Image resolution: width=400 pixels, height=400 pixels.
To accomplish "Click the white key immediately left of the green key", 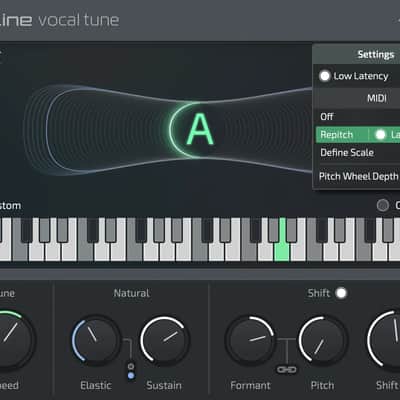I will coord(266,252).
